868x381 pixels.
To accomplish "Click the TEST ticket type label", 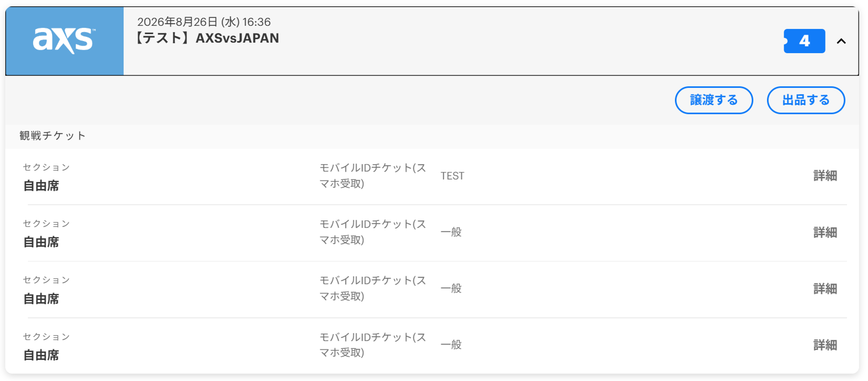I will [452, 176].
